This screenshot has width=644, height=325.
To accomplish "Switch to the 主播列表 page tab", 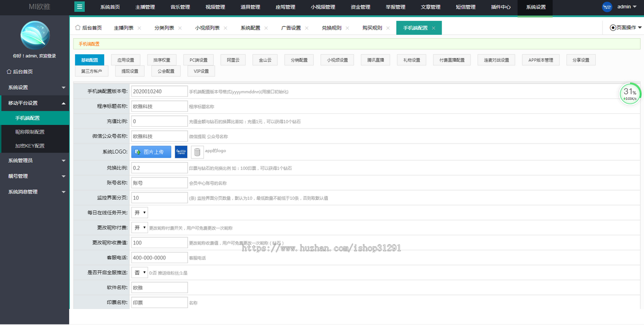I will tap(124, 28).
